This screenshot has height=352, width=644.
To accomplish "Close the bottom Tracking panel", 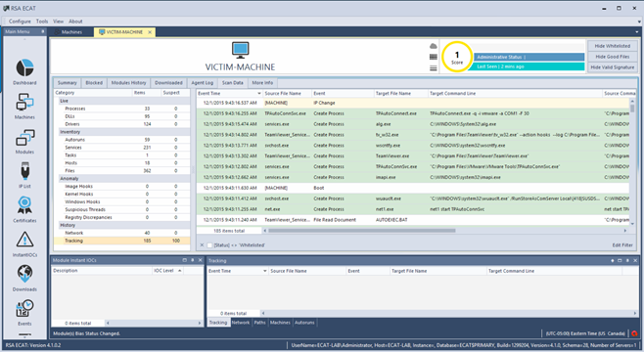I will [x=635, y=260].
